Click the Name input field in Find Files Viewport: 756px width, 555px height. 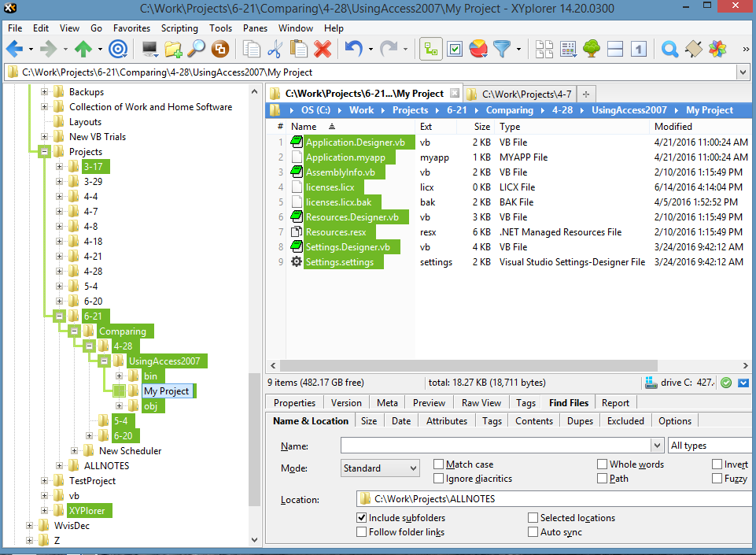tap(496, 446)
